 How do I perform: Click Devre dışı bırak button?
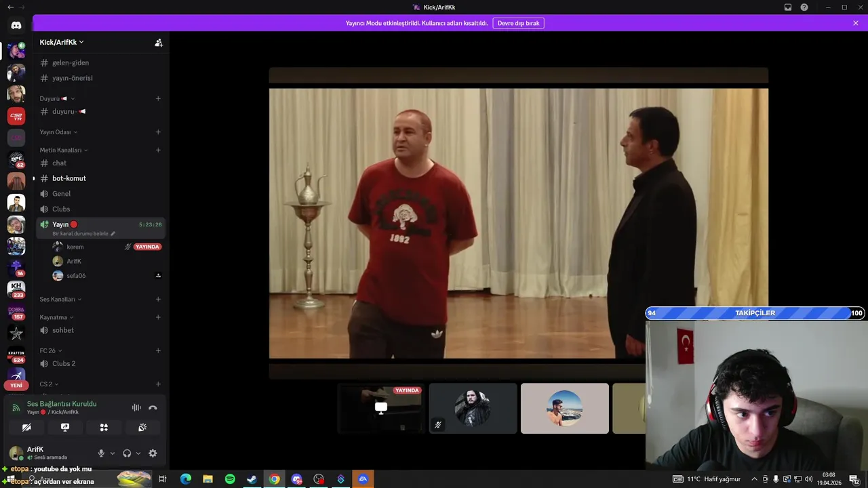click(x=518, y=23)
